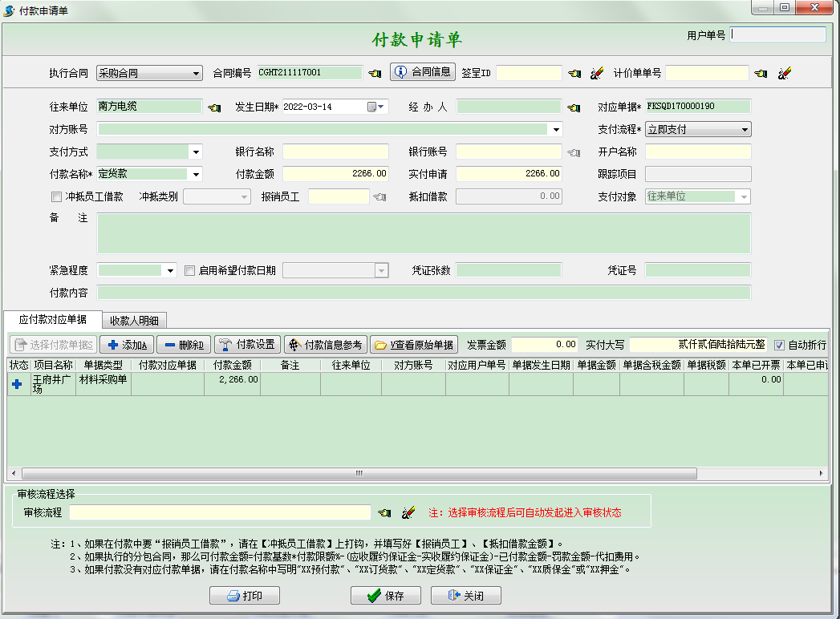Click 实付申请 field showing 2266.00

pyautogui.click(x=509, y=173)
